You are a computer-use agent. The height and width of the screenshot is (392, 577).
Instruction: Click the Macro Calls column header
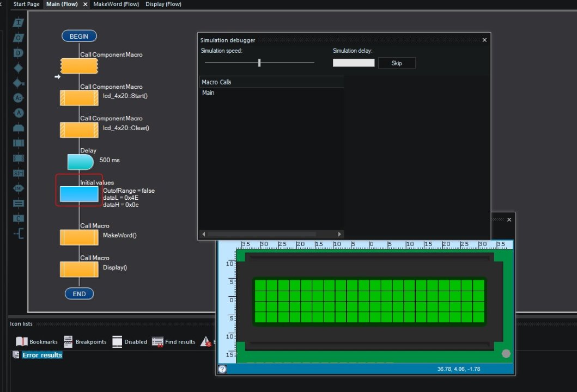[271, 82]
